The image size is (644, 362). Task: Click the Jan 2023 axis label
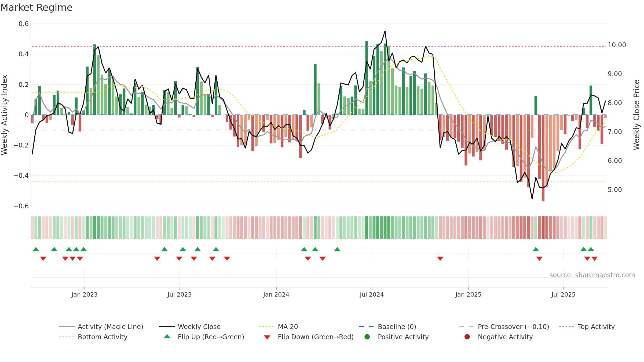(85, 295)
